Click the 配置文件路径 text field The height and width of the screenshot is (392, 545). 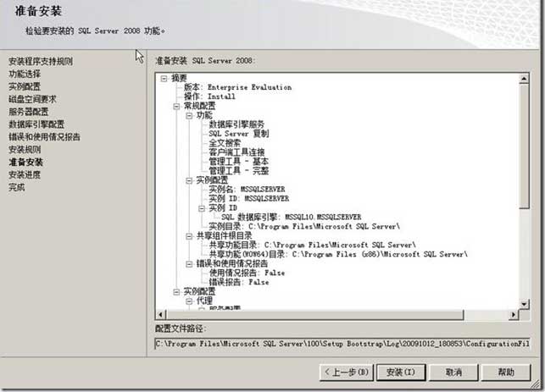pyautogui.click(x=342, y=344)
